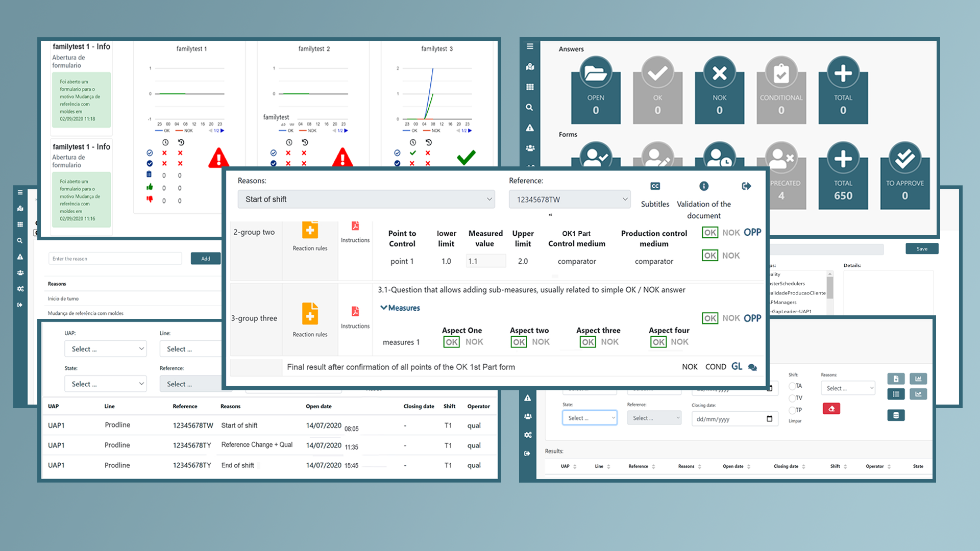This screenshot has width=980, height=551.
Task: Open the UAP Select dropdown
Action: [x=106, y=349]
